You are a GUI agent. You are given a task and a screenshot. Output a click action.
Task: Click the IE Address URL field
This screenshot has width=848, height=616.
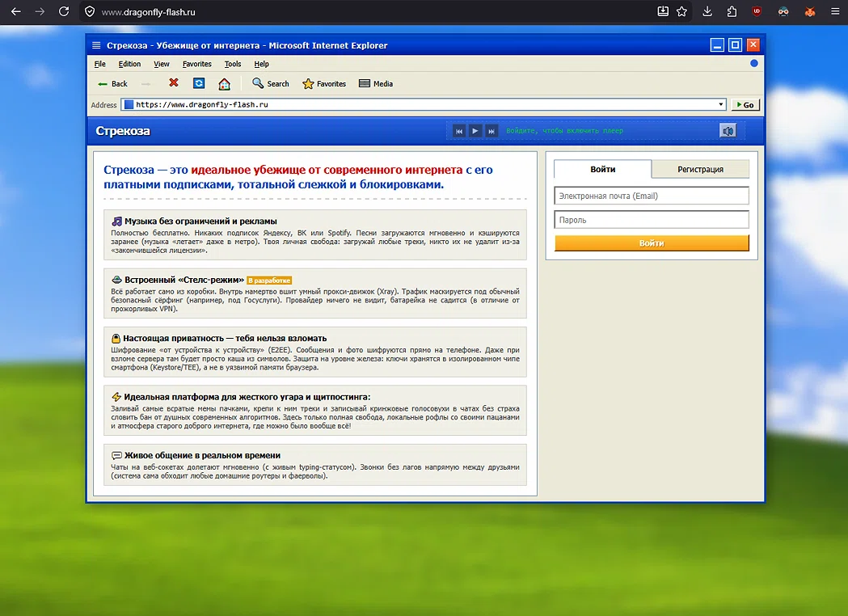point(423,104)
